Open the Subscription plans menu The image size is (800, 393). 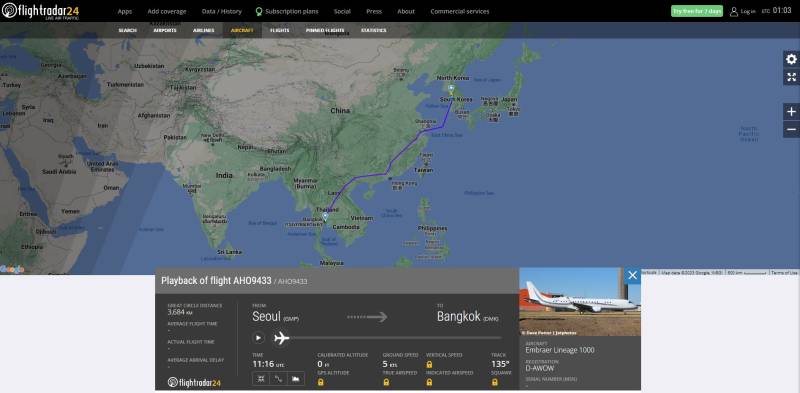(287, 11)
